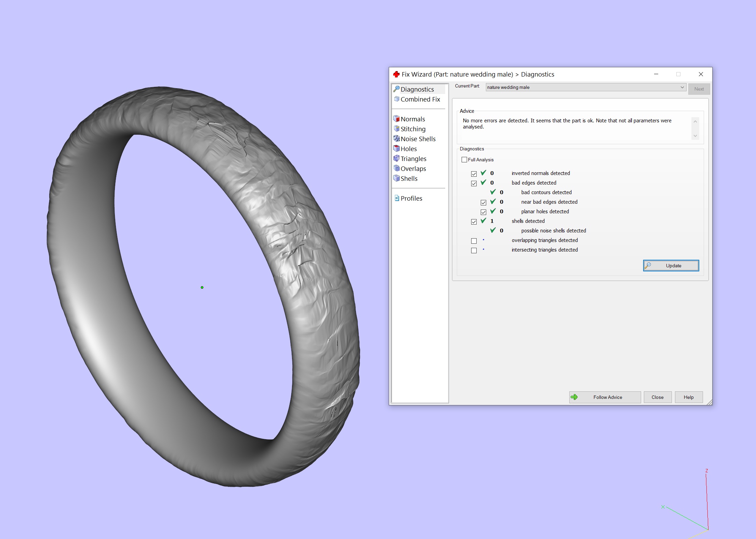Enable overlapping triangles detection checkbox
The image size is (756, 539).
[474, 241]
